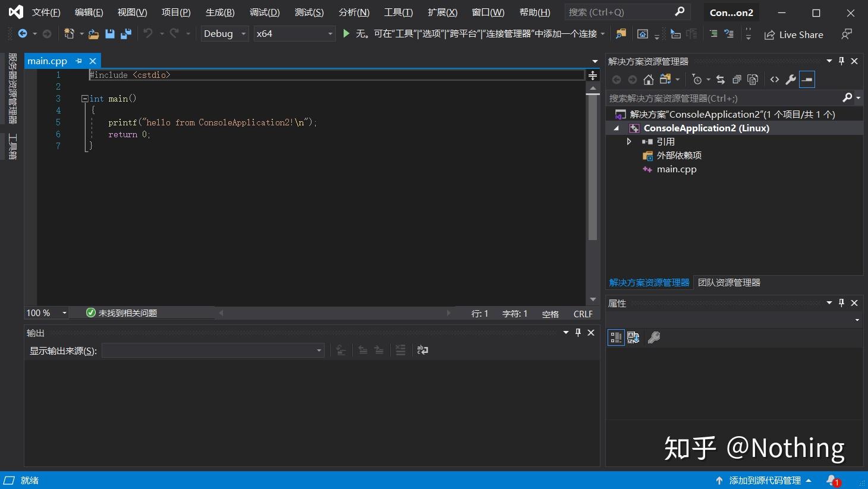The height and width of the screenshot is (489, 868).
Task: Toggle Preview Selected Items in Solution Explorer
Action: [807, 79]
